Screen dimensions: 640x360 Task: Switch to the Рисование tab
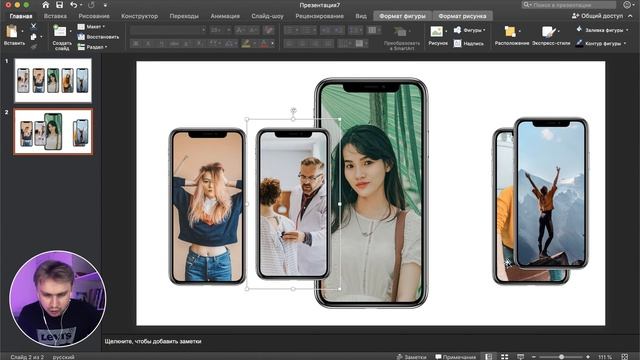pyautogui.click(x=94, y=16)
